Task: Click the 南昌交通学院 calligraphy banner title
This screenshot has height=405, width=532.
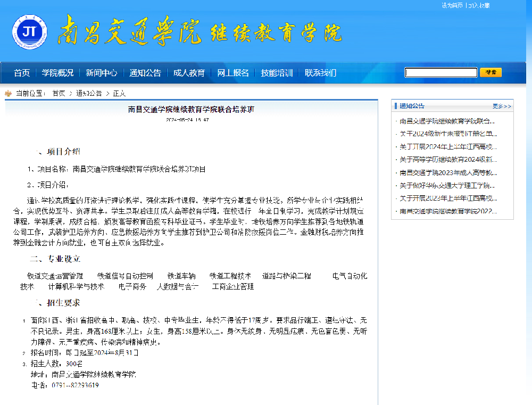Action: (129, 29)
